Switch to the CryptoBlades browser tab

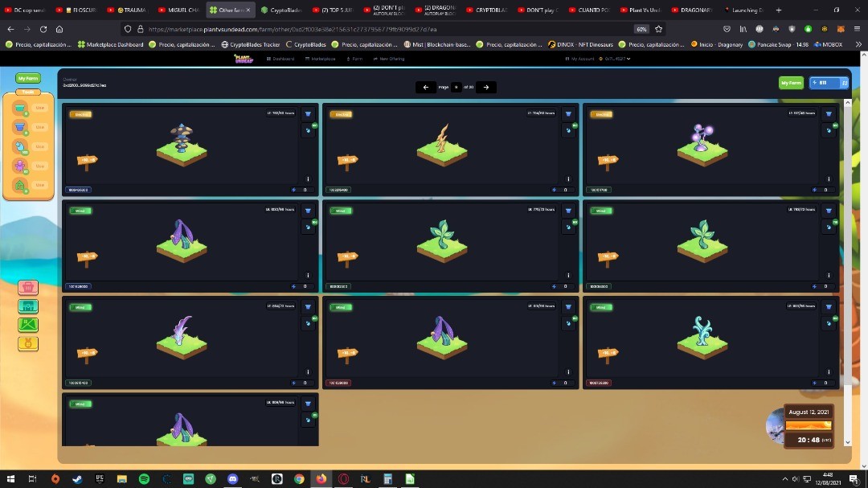pyautogui.click(x=281, y=10)
